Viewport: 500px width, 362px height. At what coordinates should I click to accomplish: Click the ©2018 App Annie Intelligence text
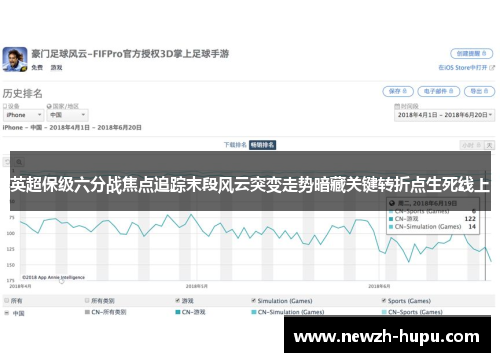click(x=53, y=277)
